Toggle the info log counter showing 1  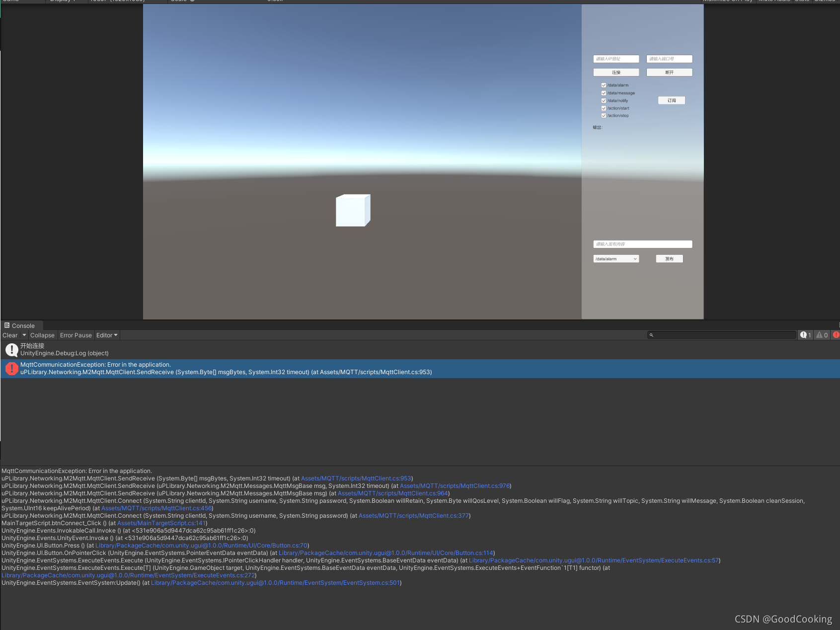click(806, 335)
